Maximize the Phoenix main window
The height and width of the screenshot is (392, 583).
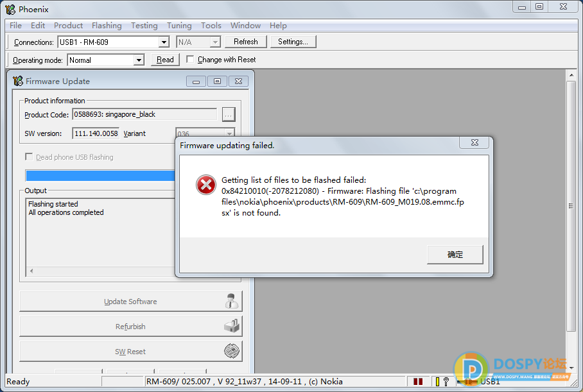539,7
